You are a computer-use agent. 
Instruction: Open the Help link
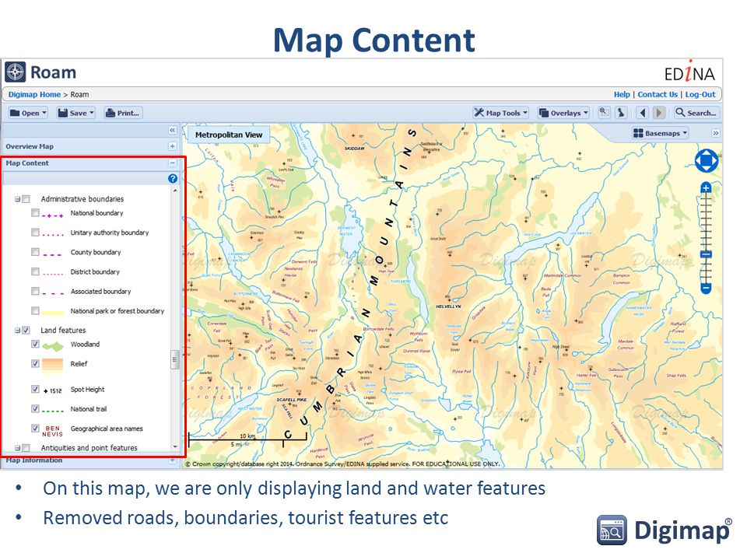click(x=622, y=94)
